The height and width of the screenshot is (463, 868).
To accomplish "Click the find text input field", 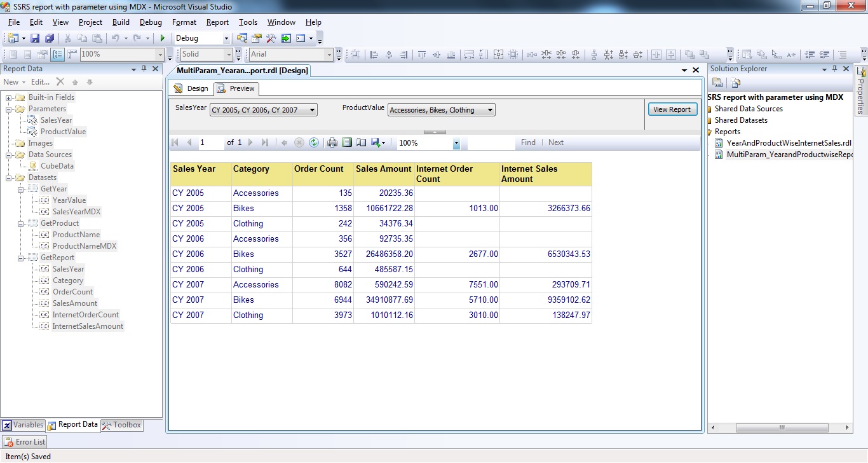I will (x=491, y=142).
